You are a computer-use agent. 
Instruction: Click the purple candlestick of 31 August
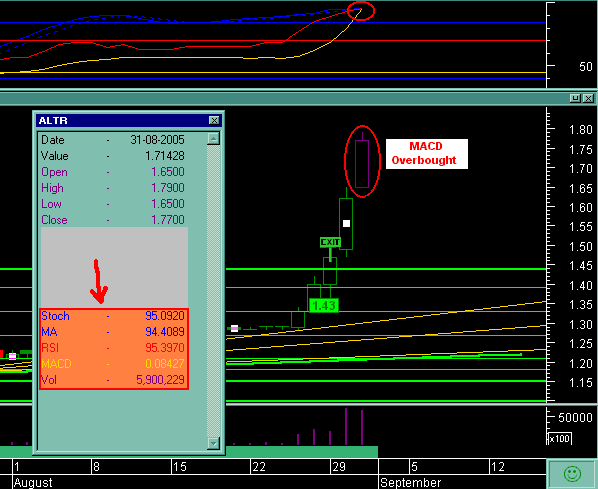pyautogui.click(x=362, y=164)
